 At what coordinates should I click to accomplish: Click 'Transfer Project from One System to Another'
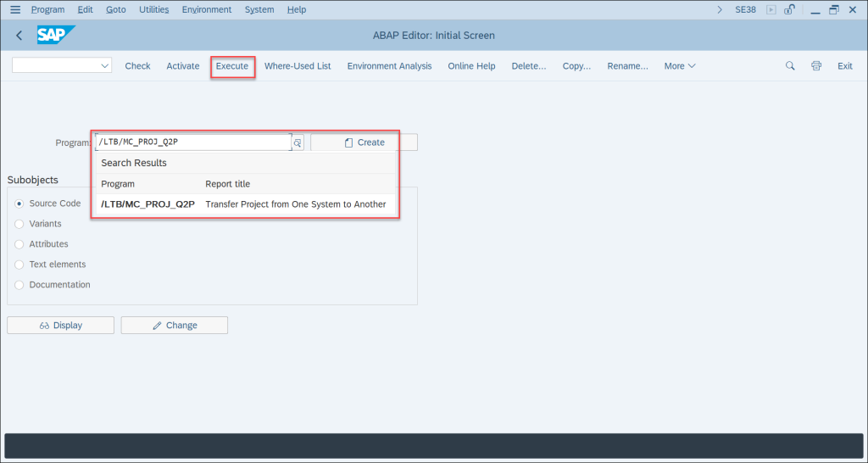(x=296, y=204)
